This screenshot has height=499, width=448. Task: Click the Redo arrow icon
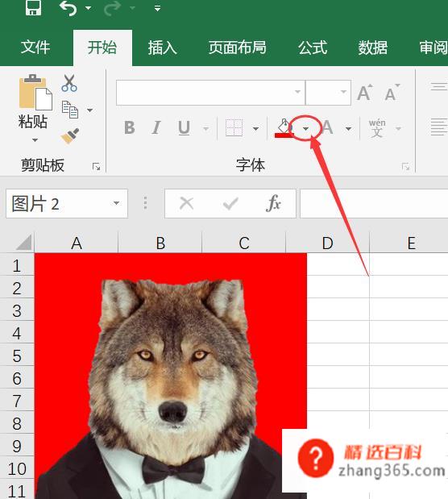click(112, 9)
